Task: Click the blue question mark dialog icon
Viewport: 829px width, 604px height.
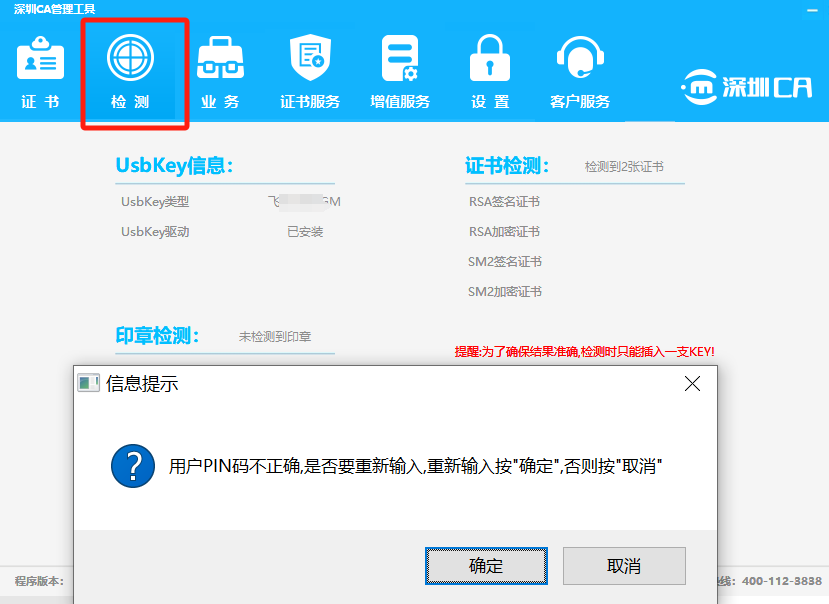Action: click(x=133, y=466)
